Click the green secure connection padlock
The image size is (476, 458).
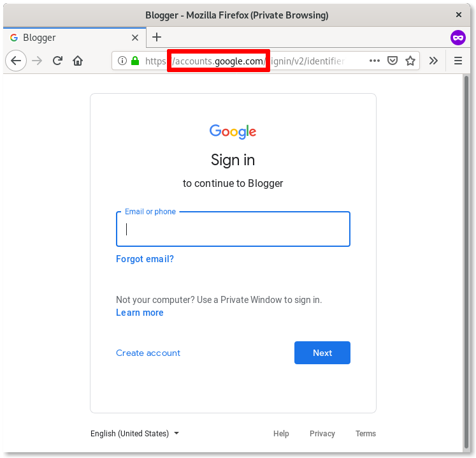(x=134, y=61)
